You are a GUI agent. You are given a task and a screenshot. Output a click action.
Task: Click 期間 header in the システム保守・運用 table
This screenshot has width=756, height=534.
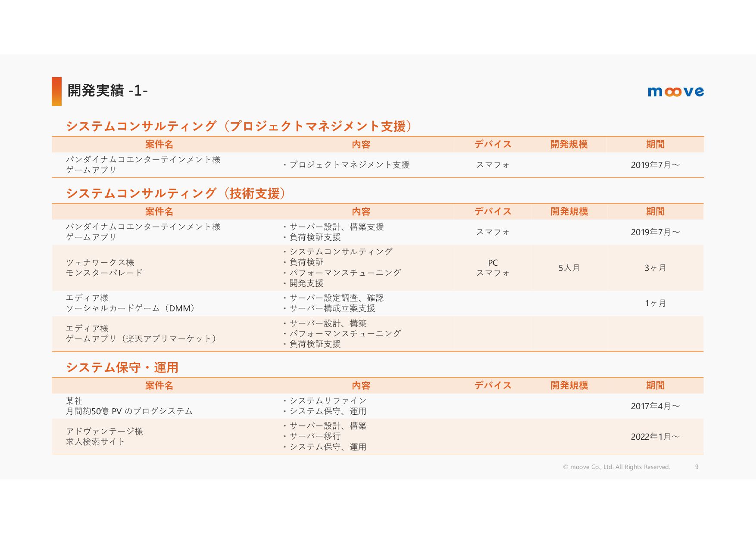[655, 385]
